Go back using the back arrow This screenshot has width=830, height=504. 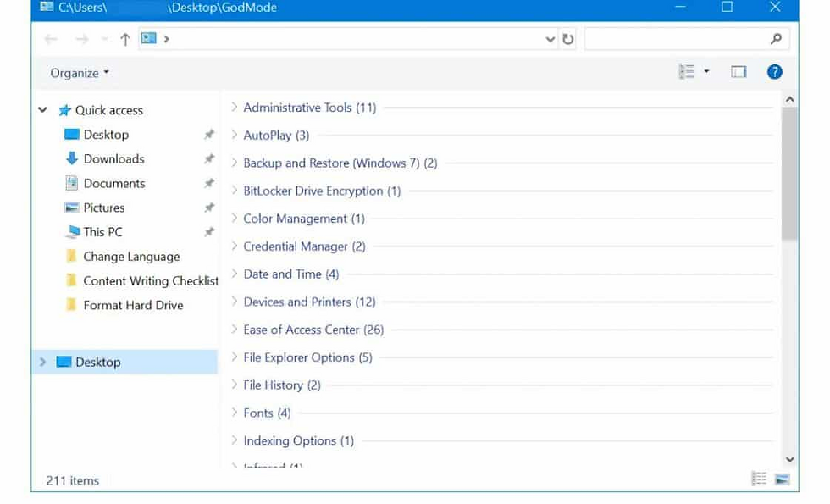click(51, 39)
